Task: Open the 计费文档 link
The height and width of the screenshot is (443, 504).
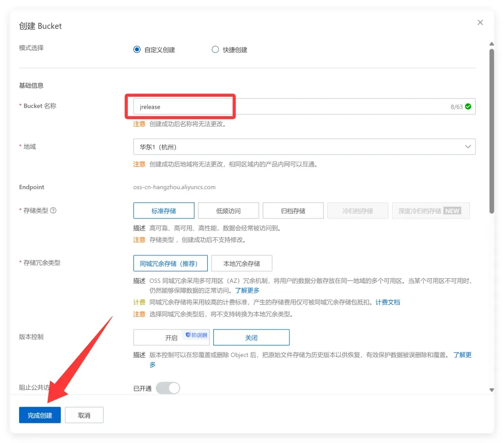Action: tap(388, 302)
